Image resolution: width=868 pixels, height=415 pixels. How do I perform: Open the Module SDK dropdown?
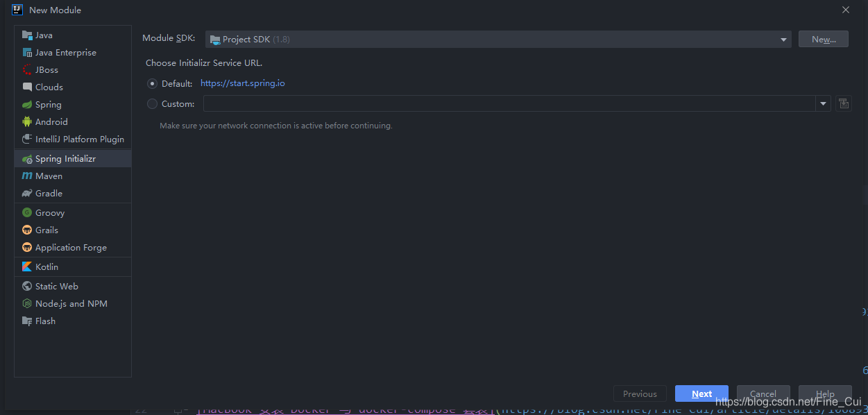[498, 40]
